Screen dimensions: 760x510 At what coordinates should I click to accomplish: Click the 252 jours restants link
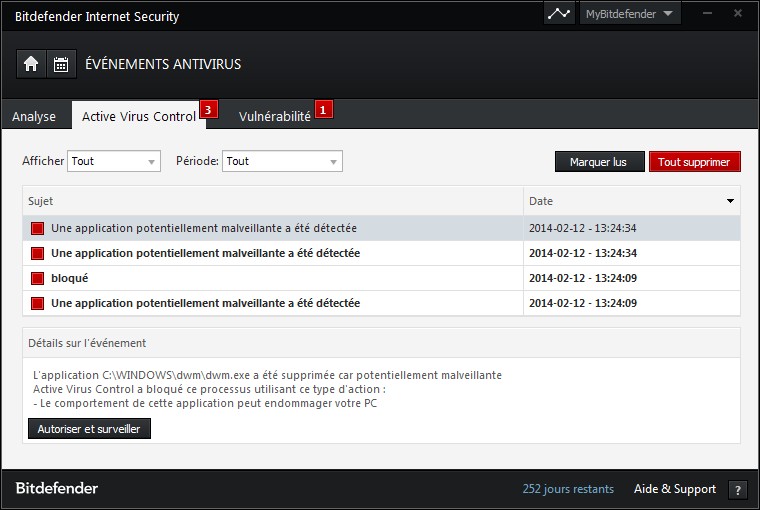568,489
